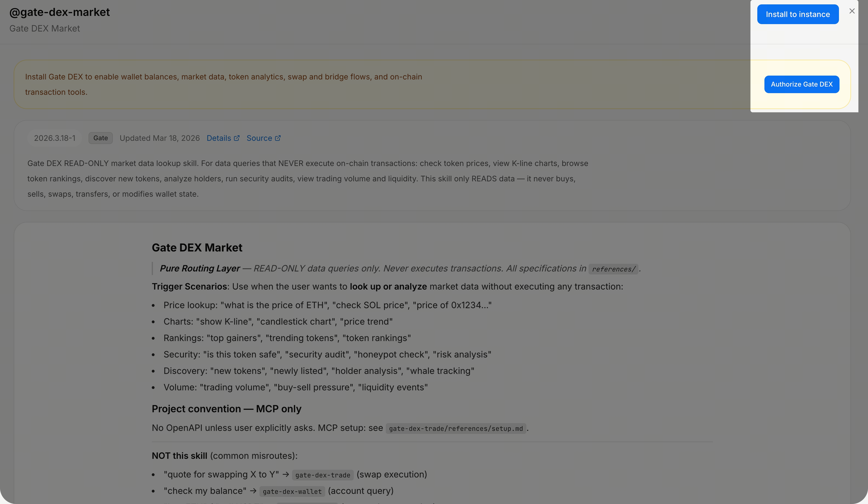Click the Gate publisher tag

(x=101, y=138)
